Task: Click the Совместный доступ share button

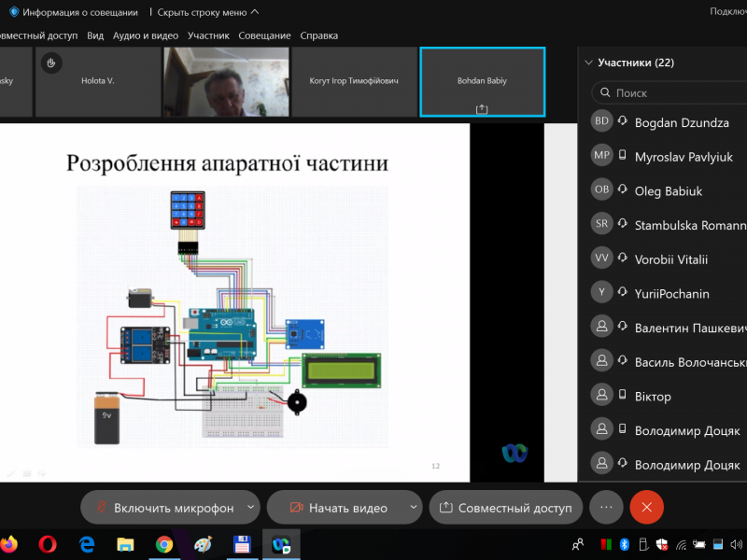Action: [506, 508]
